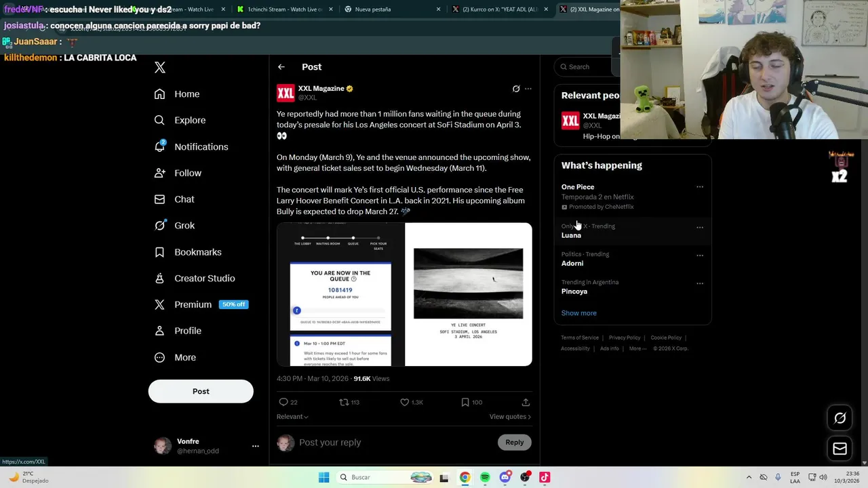The width and height of the screenshot is (868, 488).
Task: Open options dots for One Piece trend
Action: coord(700,187)
